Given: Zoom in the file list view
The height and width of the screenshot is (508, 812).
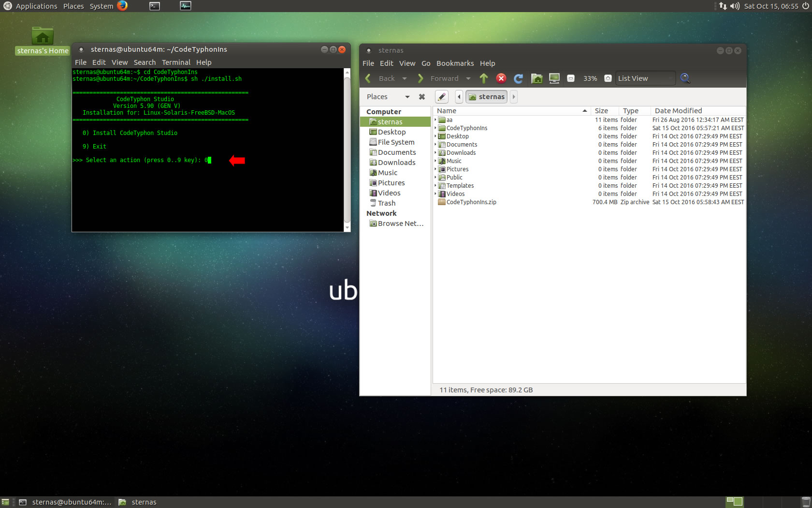Looking at the screenshot, I should 608,78.
